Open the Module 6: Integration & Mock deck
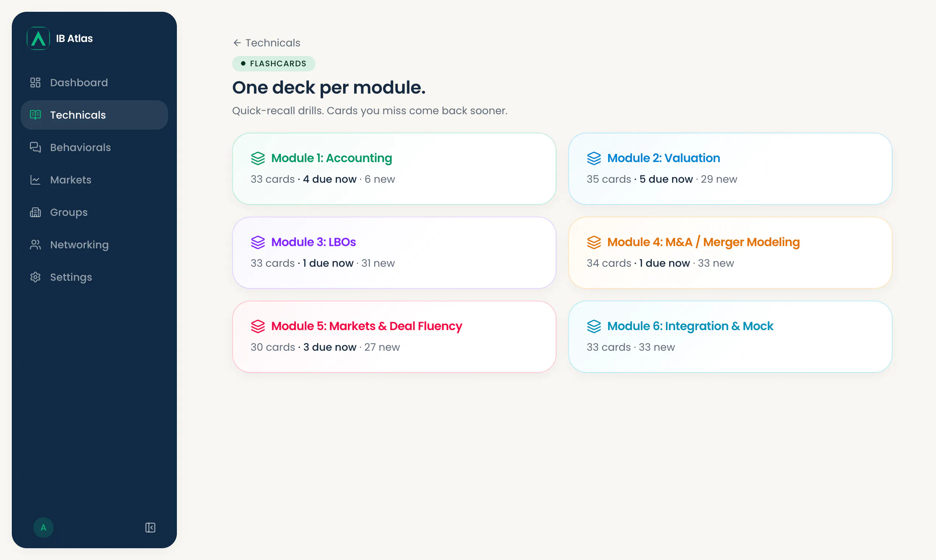Screen dimensions: 936x560 (730, 337)
